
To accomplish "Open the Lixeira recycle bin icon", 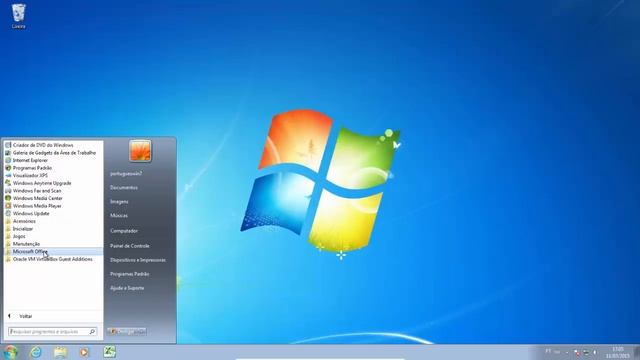I will point(18,16).
